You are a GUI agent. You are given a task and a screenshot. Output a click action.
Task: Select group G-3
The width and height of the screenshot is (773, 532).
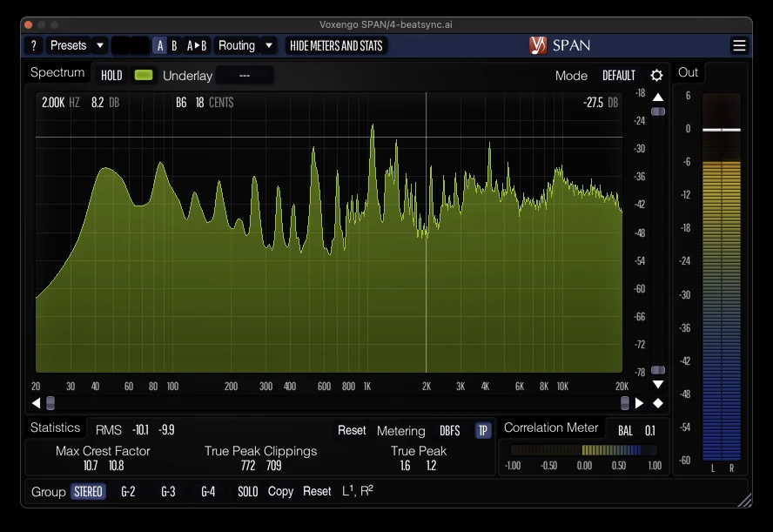(168, 492)
